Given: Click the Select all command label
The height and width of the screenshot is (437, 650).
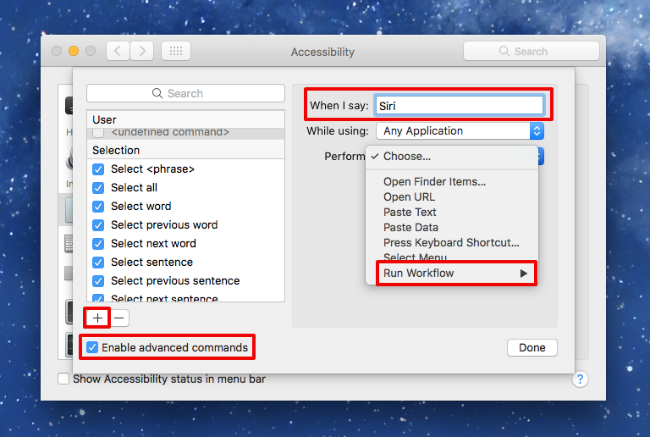Looking at the screenshot, I should click(x=134, y=188).
